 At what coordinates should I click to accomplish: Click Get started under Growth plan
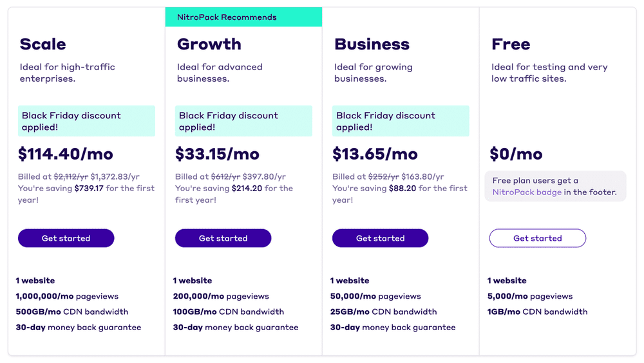[x=223, y=238]
